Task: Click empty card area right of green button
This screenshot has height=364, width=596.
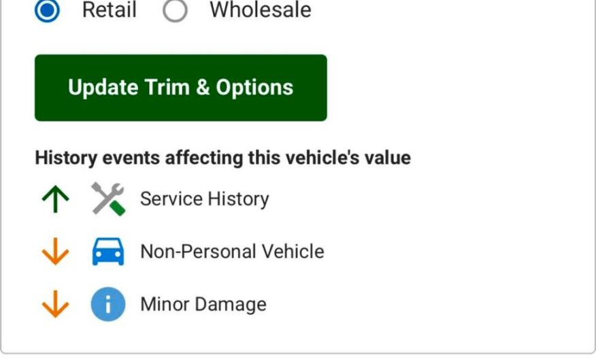Action: tap(456, 88)
